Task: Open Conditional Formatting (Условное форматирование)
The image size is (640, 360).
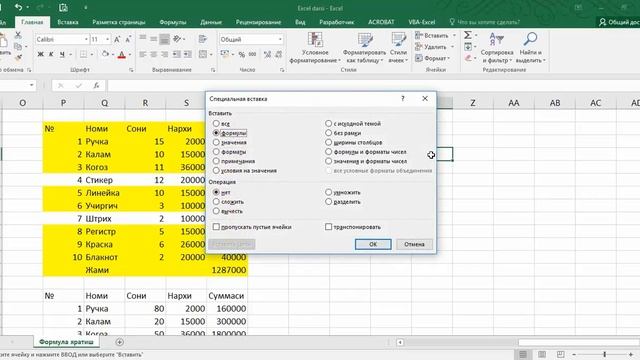Action: 315,48
